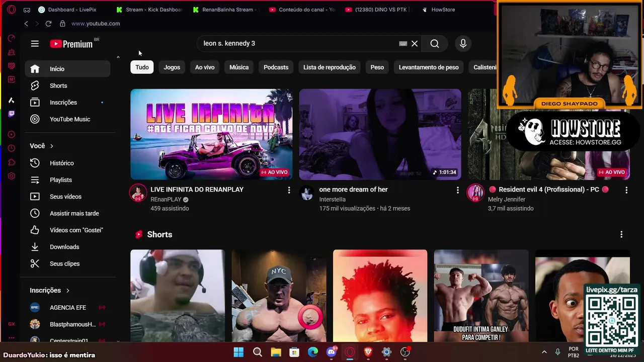This screenshot has height=362, width=644.
Task: Open Downloads in the sidebar
Action: pos(67,247)
